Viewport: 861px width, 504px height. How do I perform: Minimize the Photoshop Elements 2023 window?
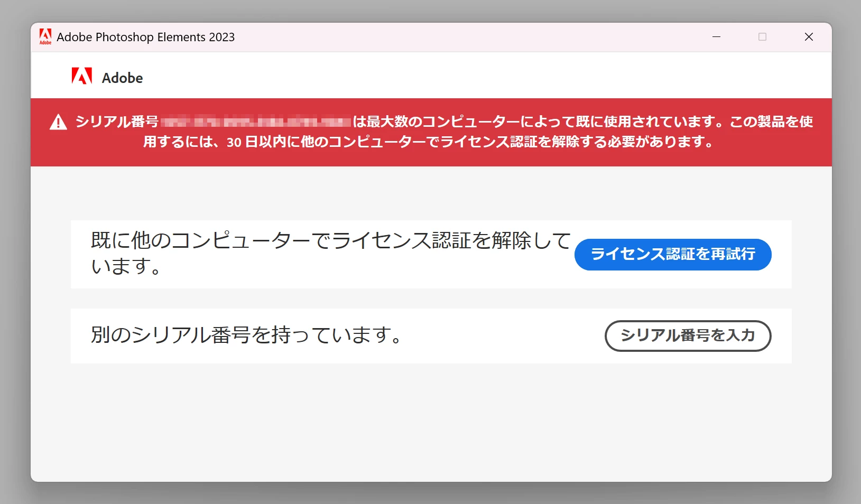(x=717, y=37)
